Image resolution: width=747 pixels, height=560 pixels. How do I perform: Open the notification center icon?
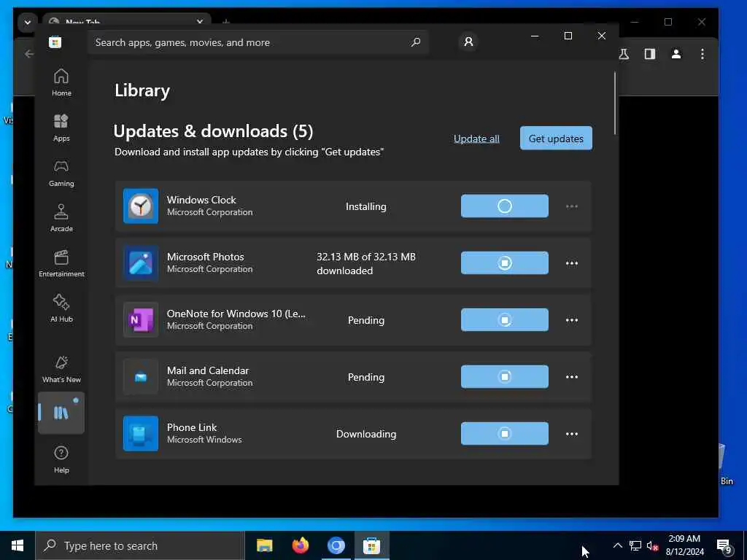tap(724, 546)
